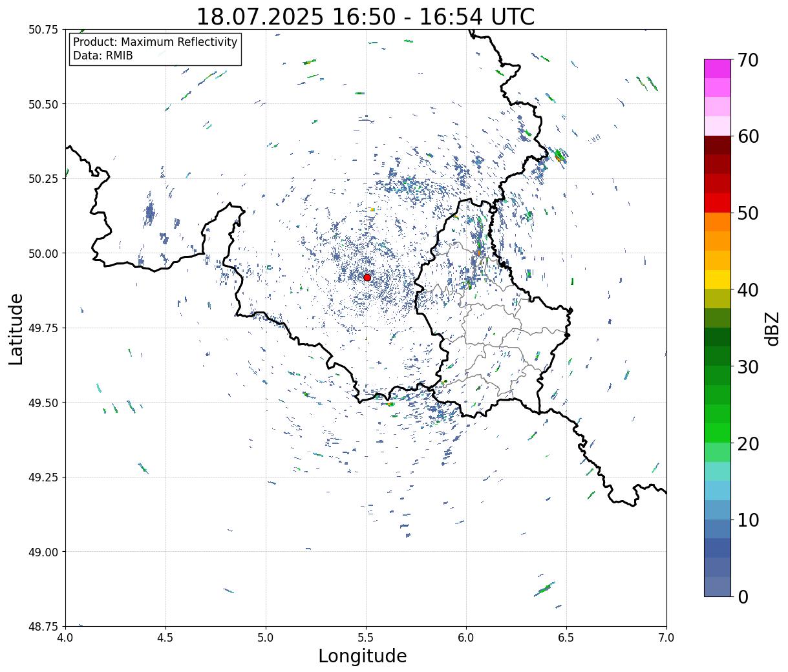788x672 pixels.
Task: Click the colorbar tick label 70
Action: pos(747,60)
